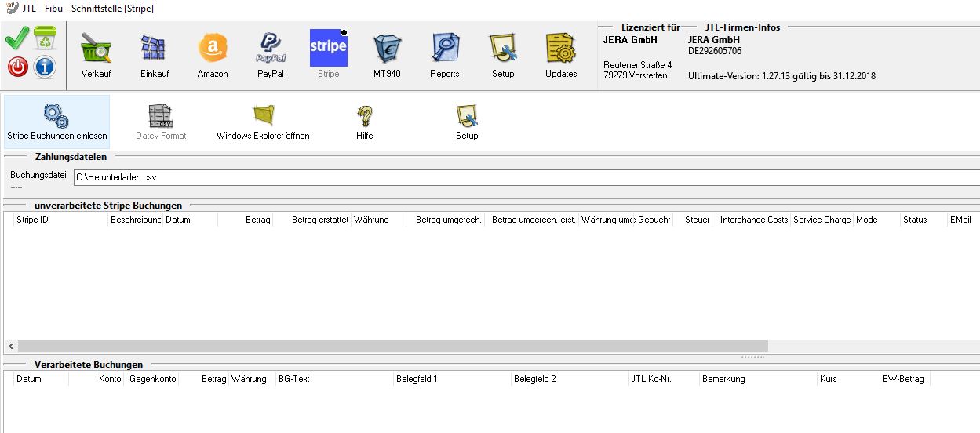Click the Belegfeld 2 column header
Image resolution: width=980 pixels, height=433 pixels.
click(570, 379)
